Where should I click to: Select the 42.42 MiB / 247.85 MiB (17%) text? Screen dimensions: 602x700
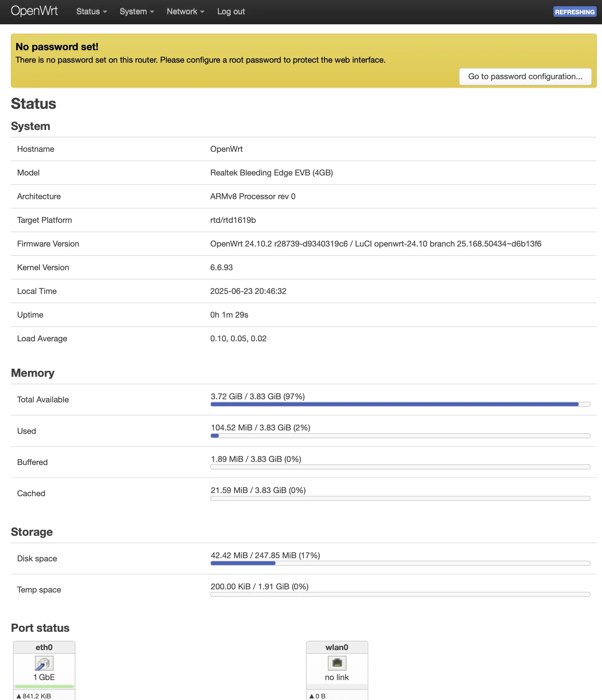(265, 555)
